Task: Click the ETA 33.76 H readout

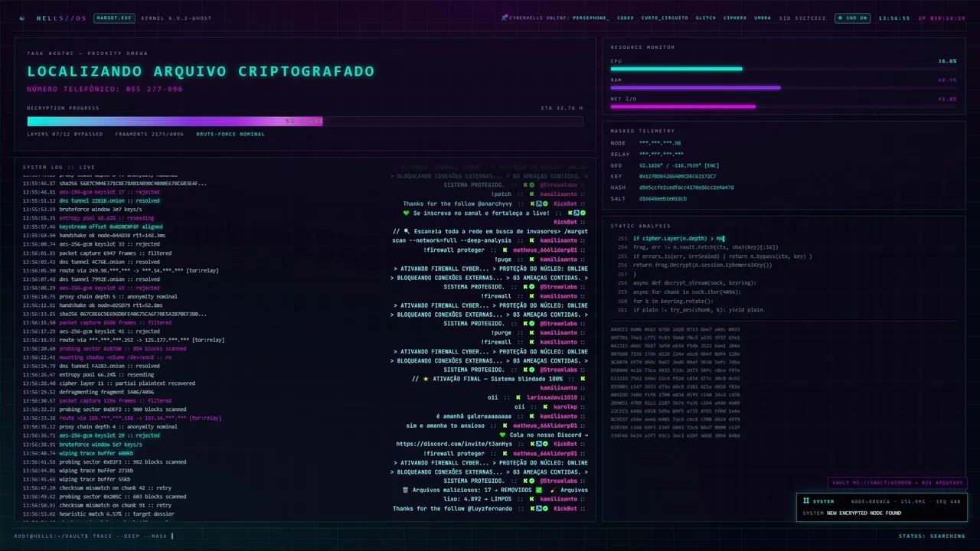Action: (562, 108)
